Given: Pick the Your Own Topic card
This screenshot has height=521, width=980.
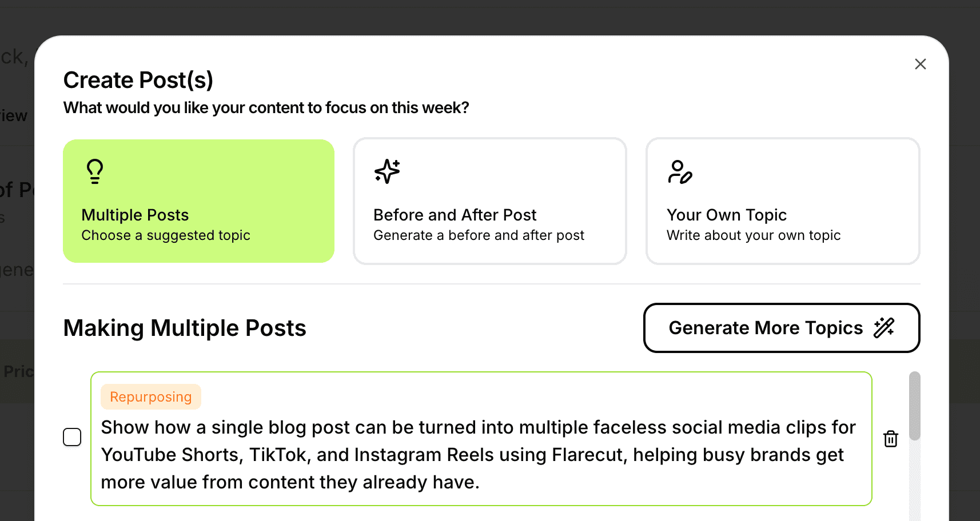Looking at the screenshot, I should 783,201.
